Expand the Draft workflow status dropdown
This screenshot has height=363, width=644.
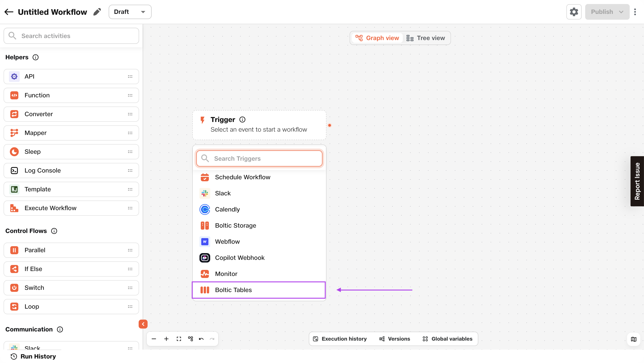point(142,12)
